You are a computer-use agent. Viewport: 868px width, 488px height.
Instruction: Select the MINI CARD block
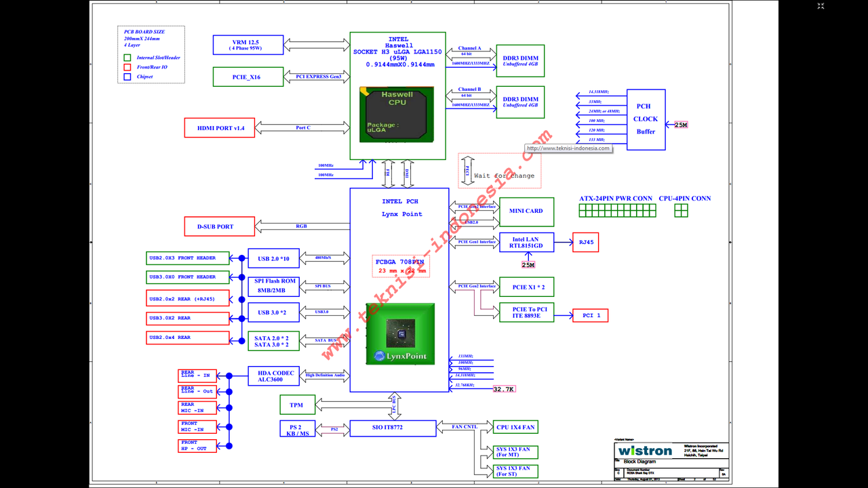(x=526, y=211)
